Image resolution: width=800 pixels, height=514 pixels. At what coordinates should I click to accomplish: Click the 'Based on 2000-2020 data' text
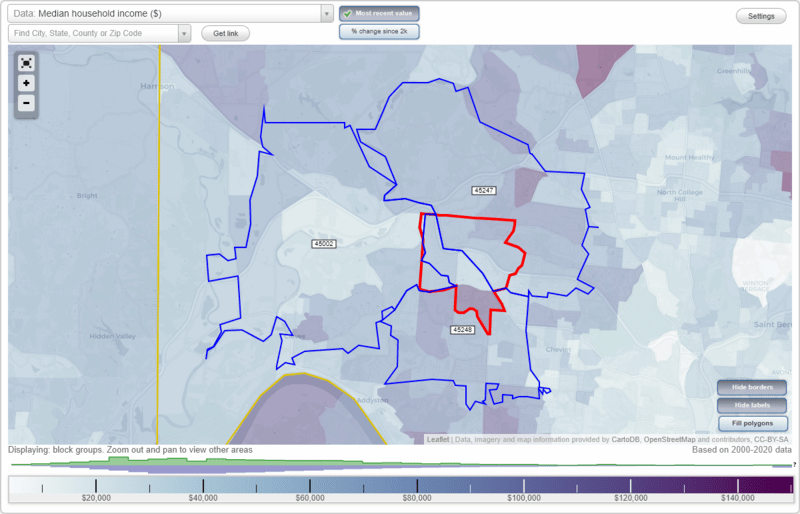tap(742, 450)
